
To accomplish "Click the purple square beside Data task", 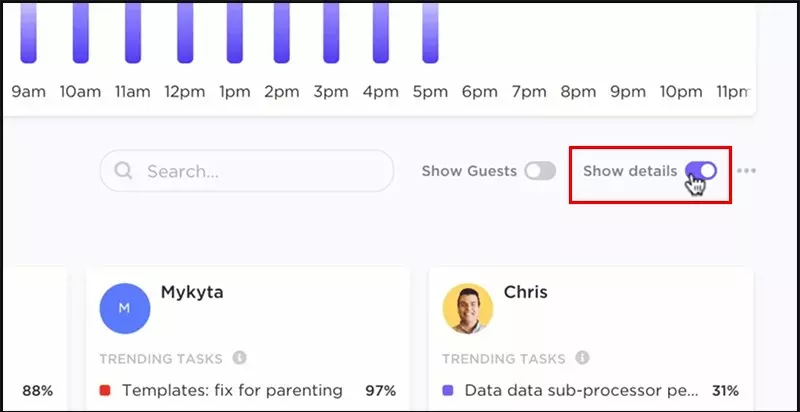I will pyautogui.click(x=447, y=391).
